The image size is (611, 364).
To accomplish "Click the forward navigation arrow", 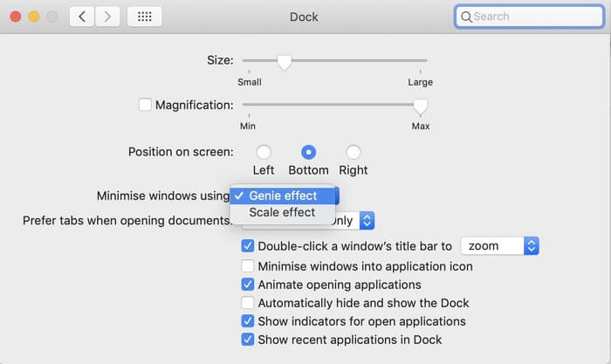I will click(107, 17).
